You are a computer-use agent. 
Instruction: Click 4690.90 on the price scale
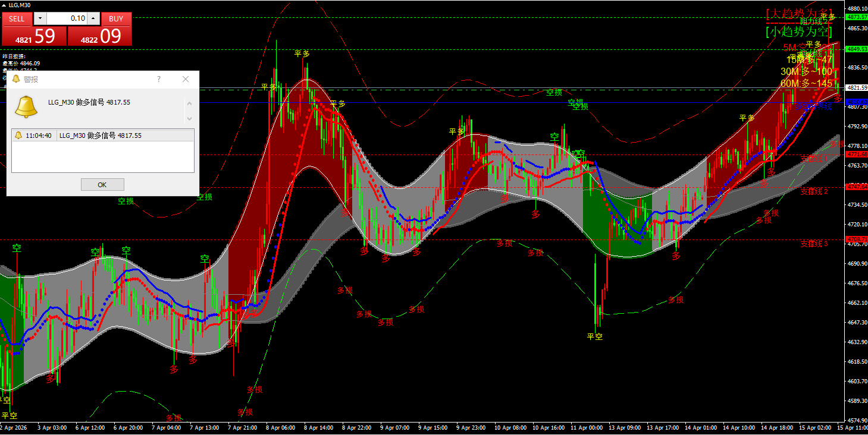(857, 263)
